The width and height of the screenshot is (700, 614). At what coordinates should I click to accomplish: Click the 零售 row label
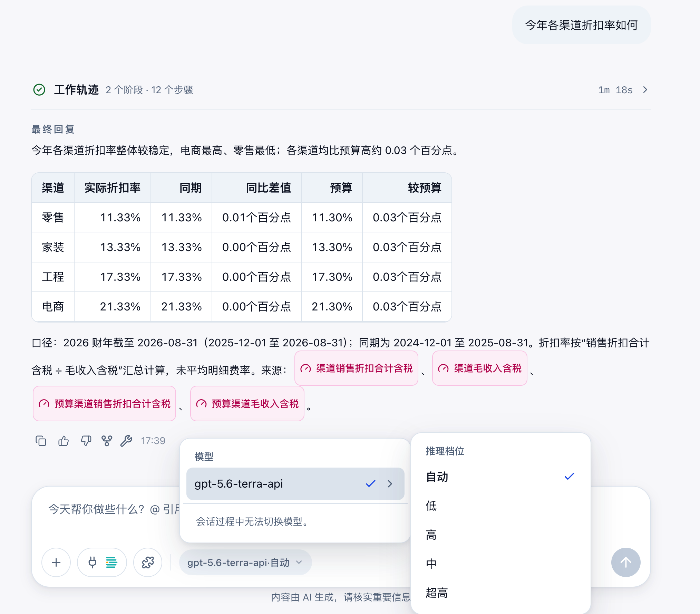coord(53,218)
